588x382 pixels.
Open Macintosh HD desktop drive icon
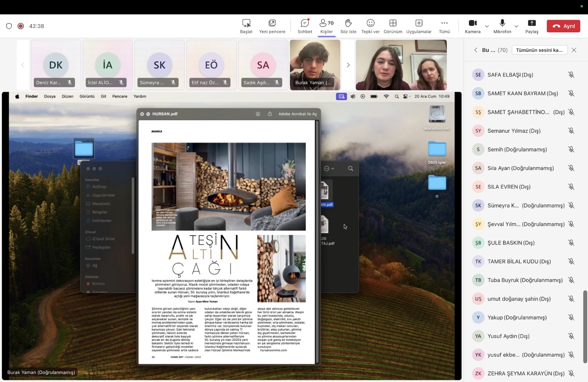point(437,118)
